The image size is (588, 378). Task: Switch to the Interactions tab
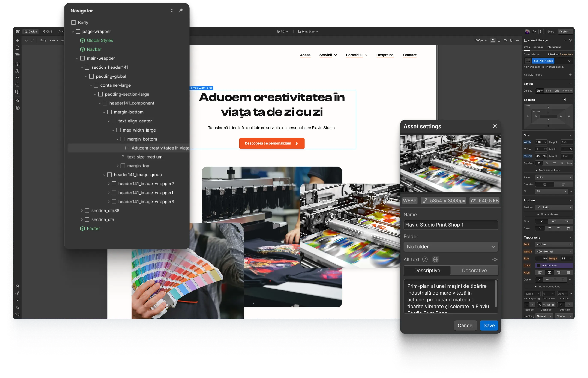(x=554, y=47)
